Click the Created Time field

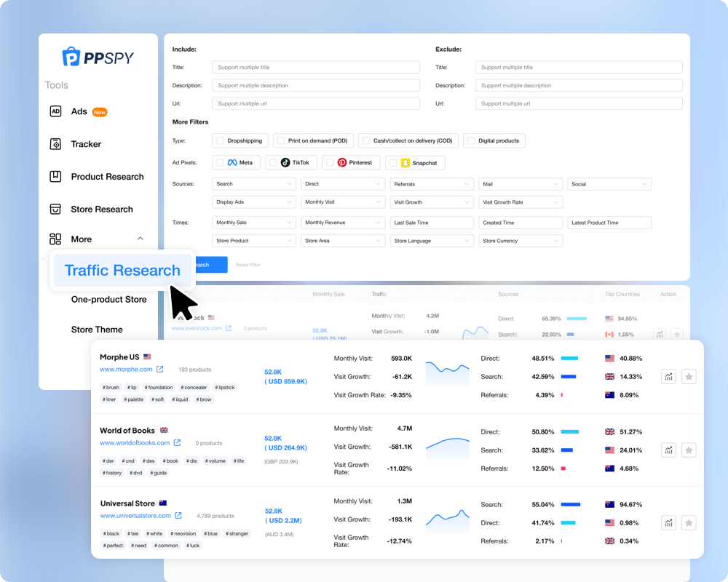click(x=521, y=223)
